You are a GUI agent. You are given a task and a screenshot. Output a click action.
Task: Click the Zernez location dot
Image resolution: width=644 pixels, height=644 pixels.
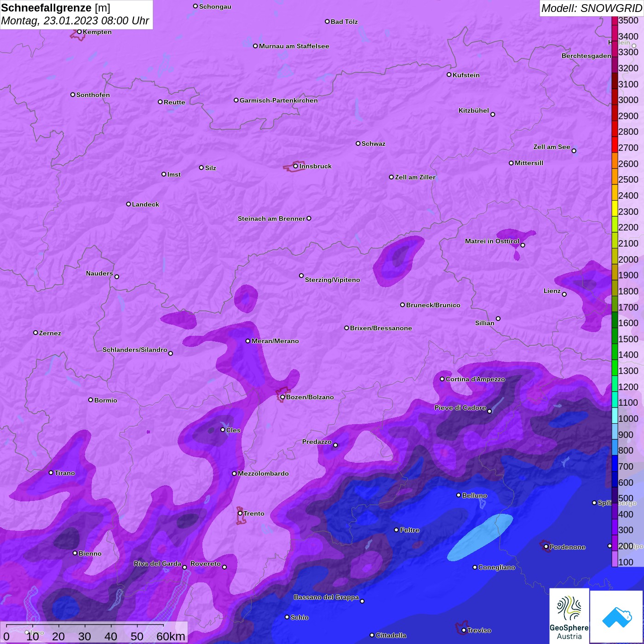click(x=35, y=333)
